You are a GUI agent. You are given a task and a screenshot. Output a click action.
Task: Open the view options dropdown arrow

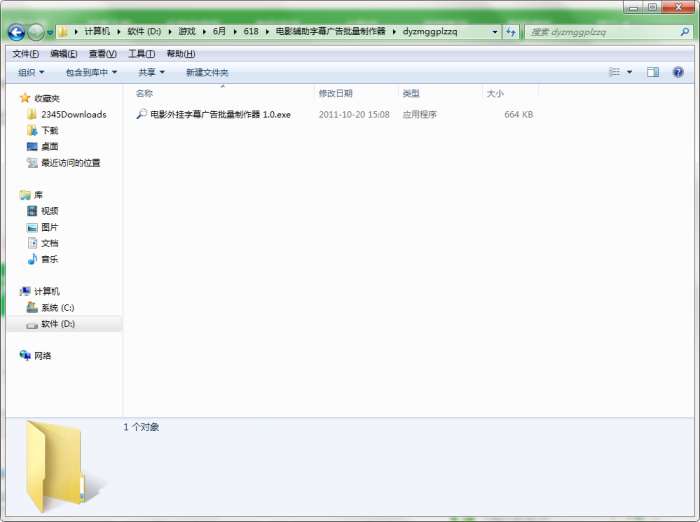coord(629,72)
